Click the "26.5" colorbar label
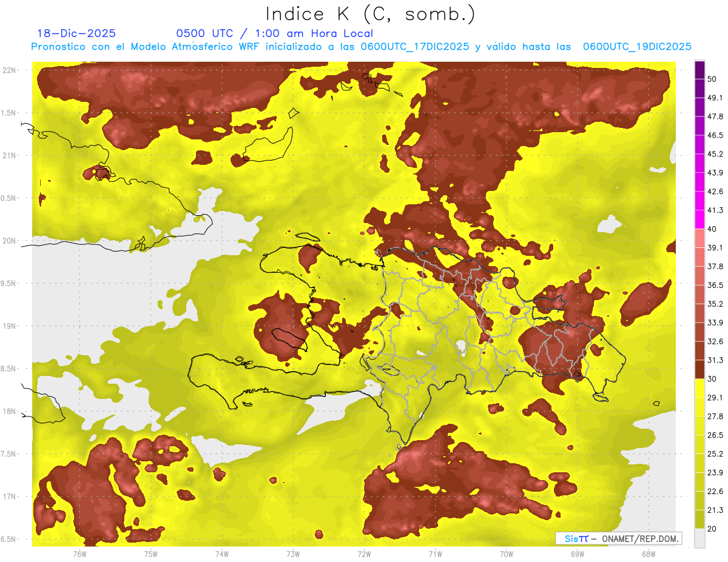 pyautogui.click(x=715, y=435)
